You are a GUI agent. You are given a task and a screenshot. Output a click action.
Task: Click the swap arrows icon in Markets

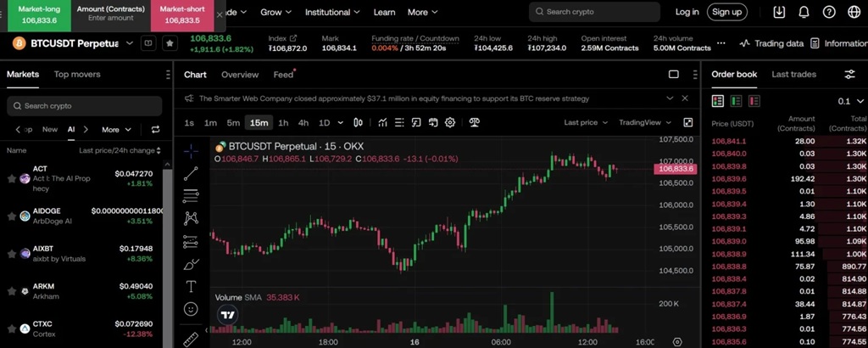156,130
